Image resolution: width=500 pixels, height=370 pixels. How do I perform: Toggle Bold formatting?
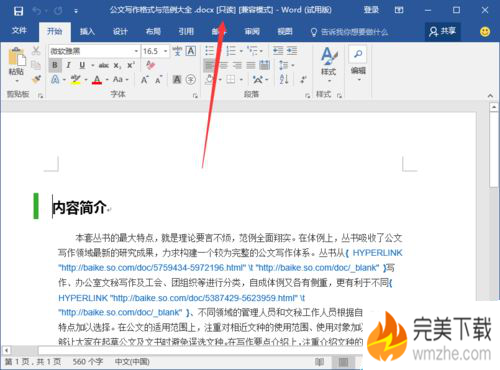[x=55, y=65]
